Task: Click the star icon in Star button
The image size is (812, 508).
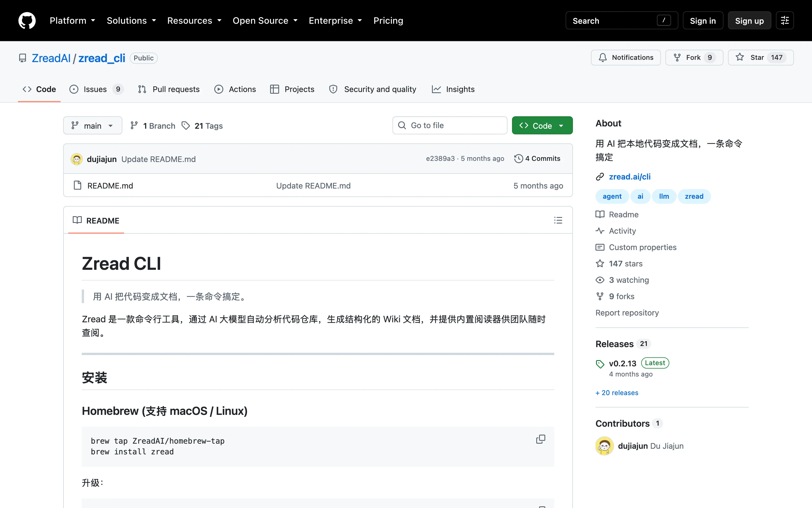Action: [740, 58]
